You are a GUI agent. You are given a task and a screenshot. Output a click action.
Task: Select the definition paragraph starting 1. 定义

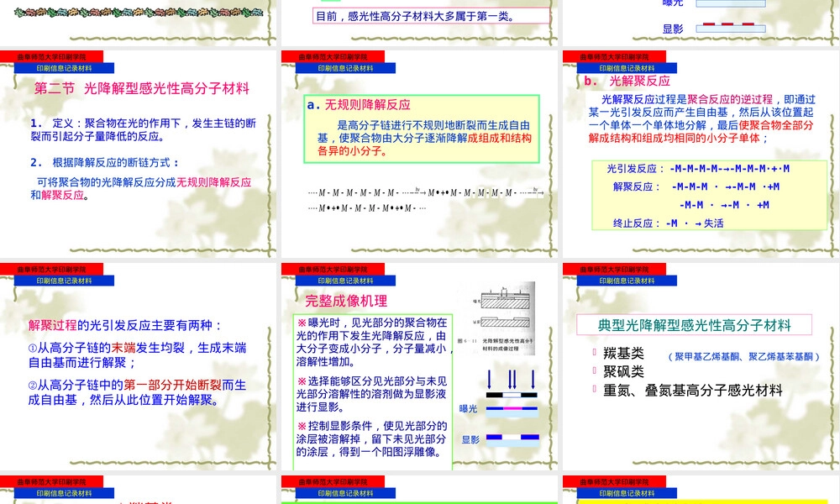[143, 130]
